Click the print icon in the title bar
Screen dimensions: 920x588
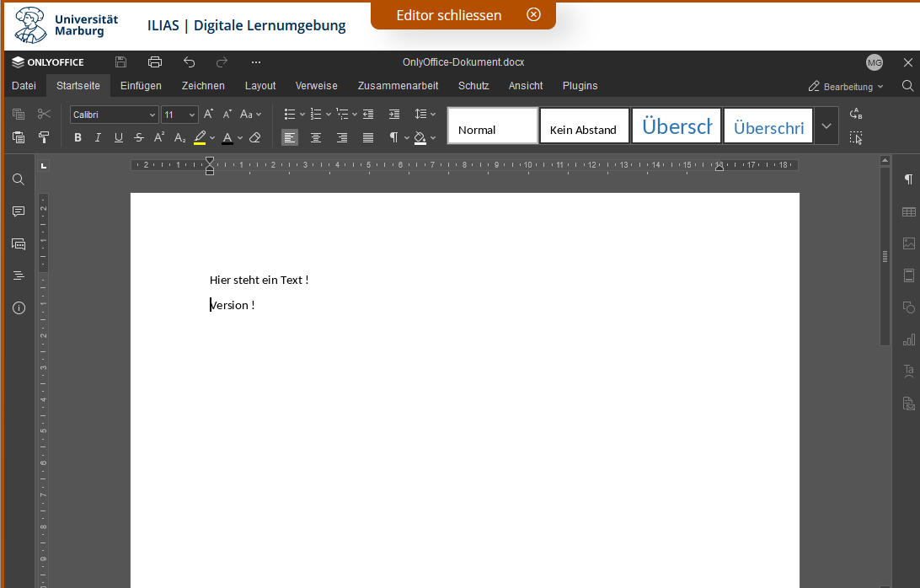pyautogui.click(x=155, y=62)
